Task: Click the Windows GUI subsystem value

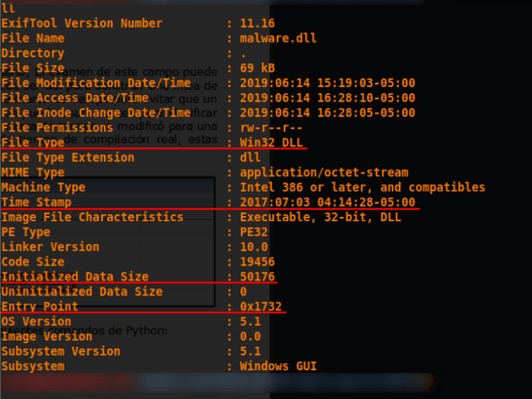Action: click(278, 366)
